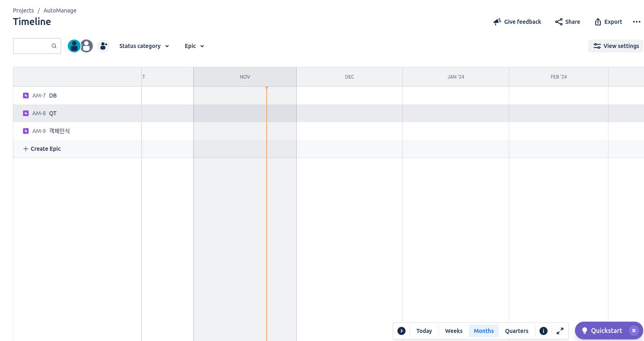
Task: Click the AM-9 epic lightning icon
Action: click(26, 131)
